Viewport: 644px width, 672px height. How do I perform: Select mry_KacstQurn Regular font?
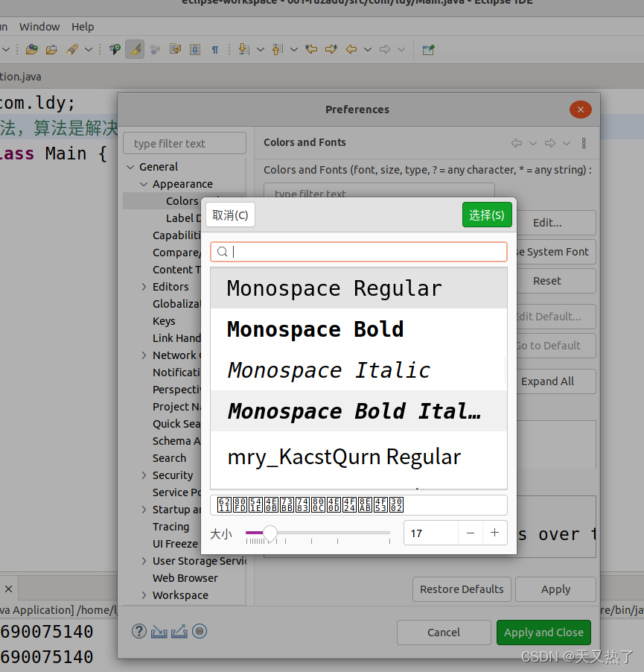359,457
